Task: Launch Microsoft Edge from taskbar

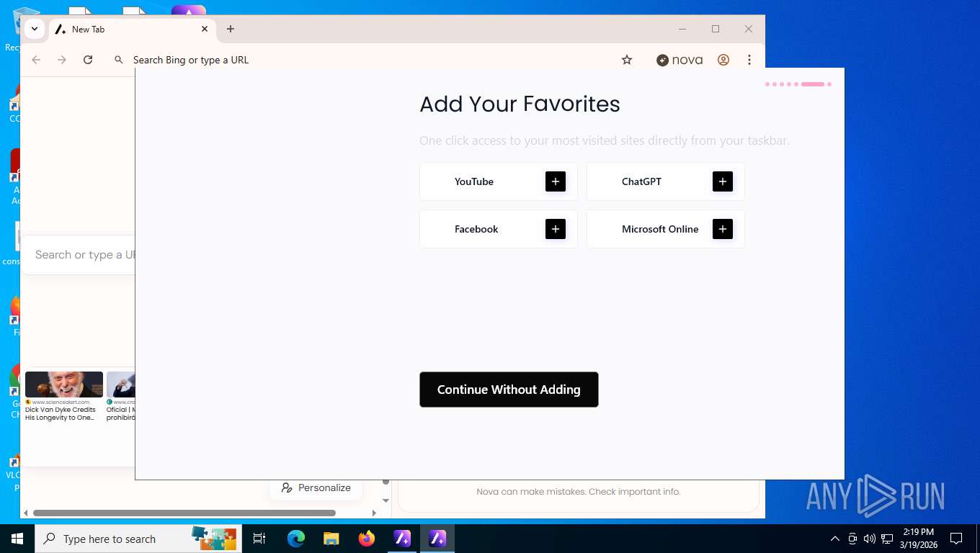Action: coord(296,539)
